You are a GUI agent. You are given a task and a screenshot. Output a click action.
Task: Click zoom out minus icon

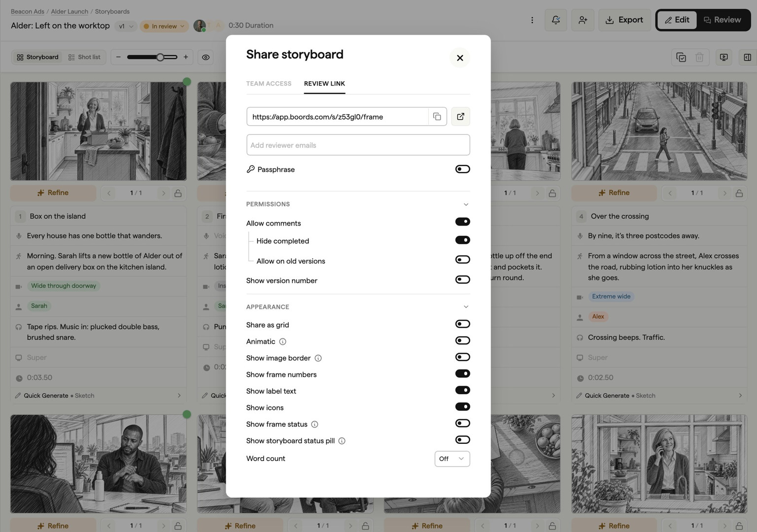[118, 57]
